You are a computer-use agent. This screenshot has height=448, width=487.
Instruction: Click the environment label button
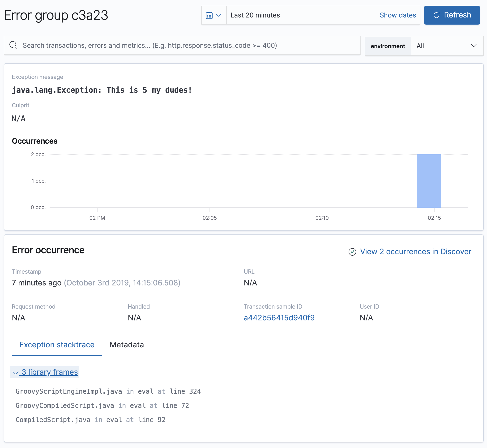click(388, 46)
